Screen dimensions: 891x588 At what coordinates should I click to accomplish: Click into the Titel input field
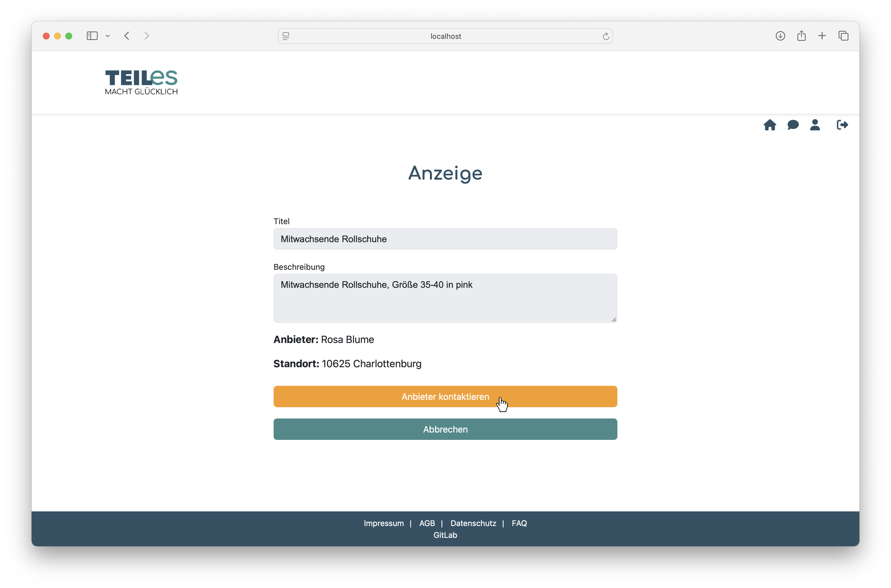pyautogui.click(x=445, y=239)
